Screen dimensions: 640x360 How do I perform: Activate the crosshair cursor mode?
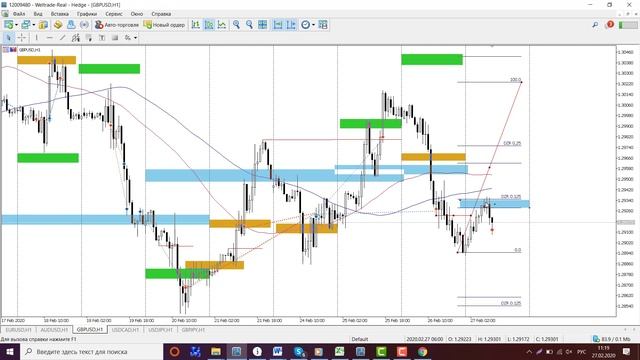21,38
